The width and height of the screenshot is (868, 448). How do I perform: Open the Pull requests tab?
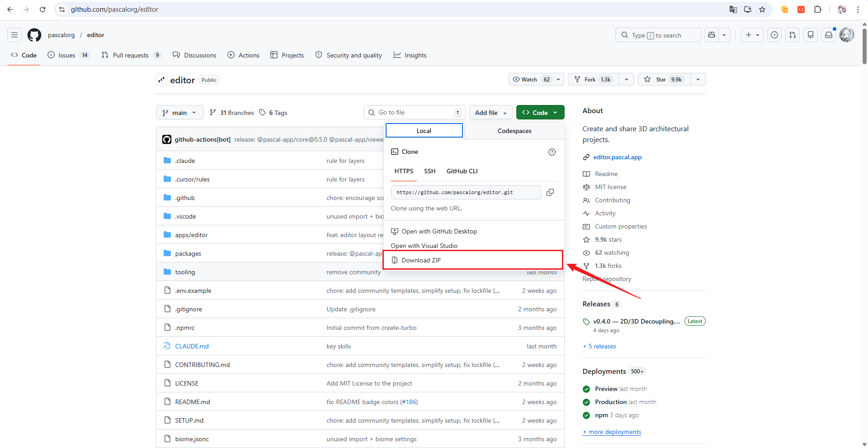tap(131, 55)
